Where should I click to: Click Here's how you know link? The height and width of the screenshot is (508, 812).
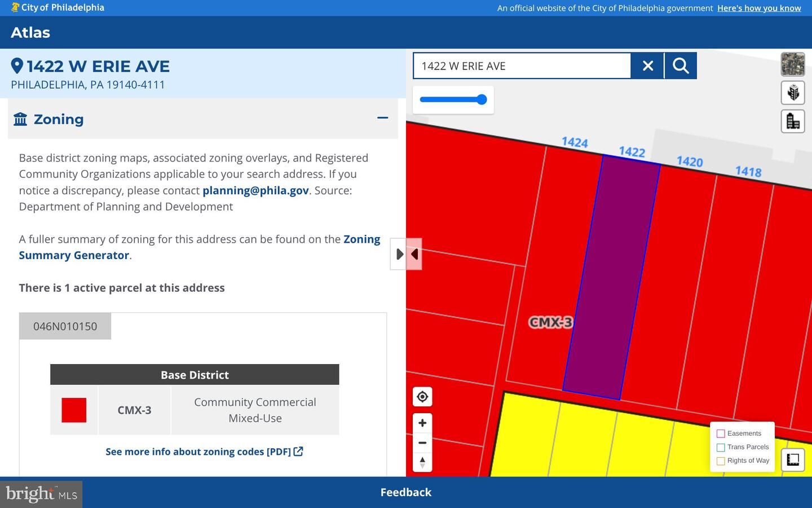(x=759, y=8)
